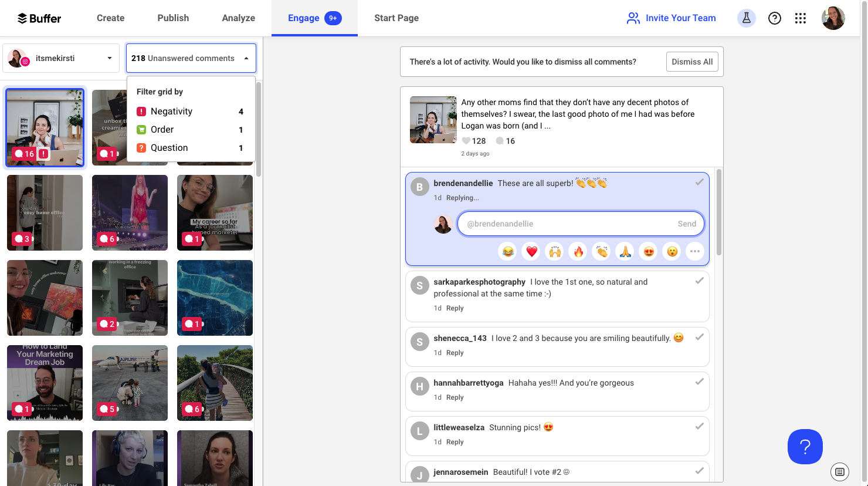
Task: Open the help question mark in the header
Action: [774, 18]
